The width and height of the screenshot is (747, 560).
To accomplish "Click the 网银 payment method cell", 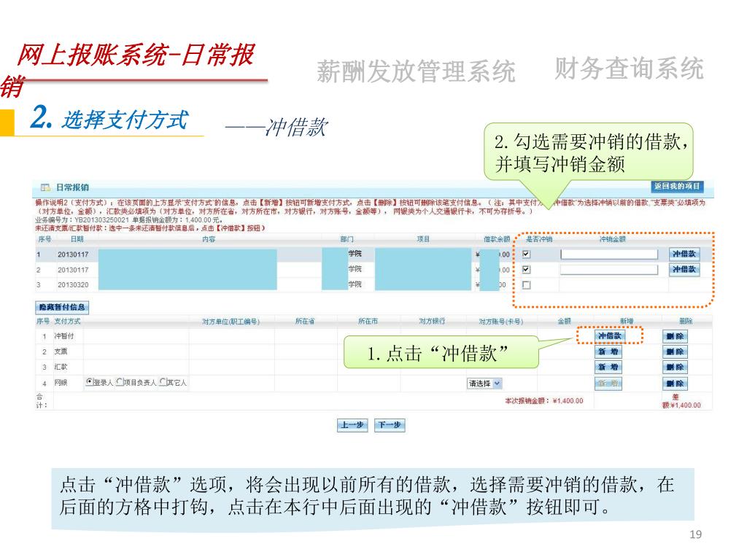I will click(61, 382).
